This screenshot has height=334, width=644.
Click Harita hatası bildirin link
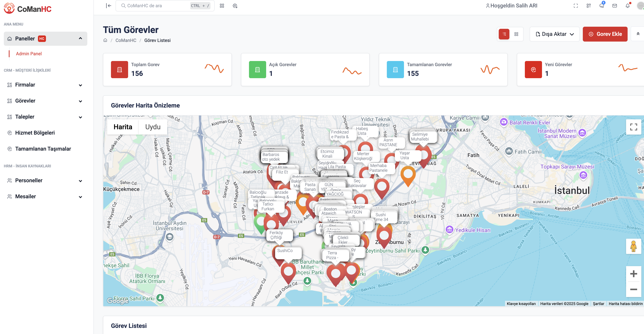coord(626,303)
